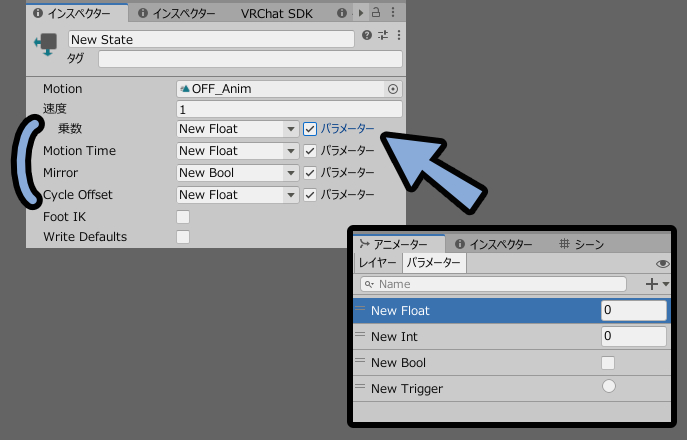687x440 pixels.
Task: Click the 速度 value field
Action: pyautogui.click(x=289, y=109)
